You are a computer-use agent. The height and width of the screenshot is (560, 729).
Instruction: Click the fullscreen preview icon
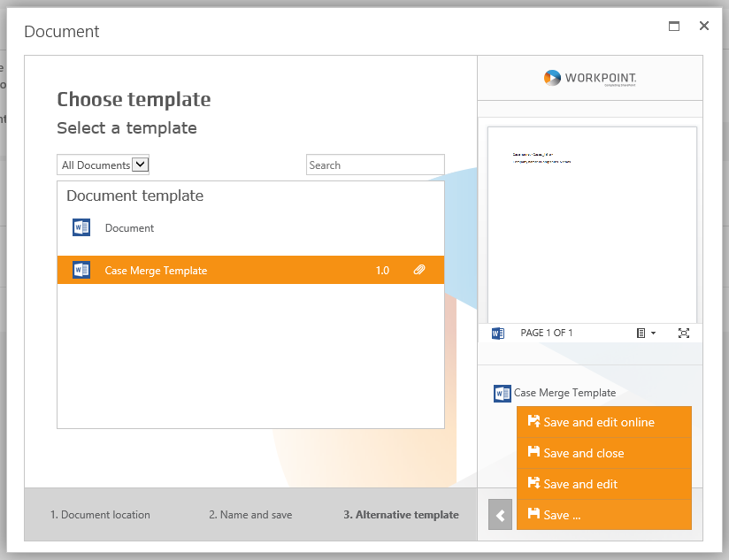(x=683, y=334)
